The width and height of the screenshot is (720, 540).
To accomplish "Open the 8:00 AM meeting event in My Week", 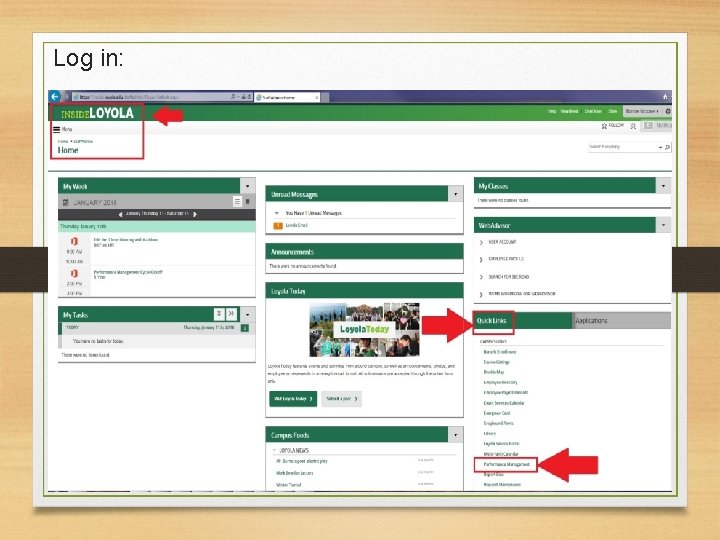I will [126, 240].
